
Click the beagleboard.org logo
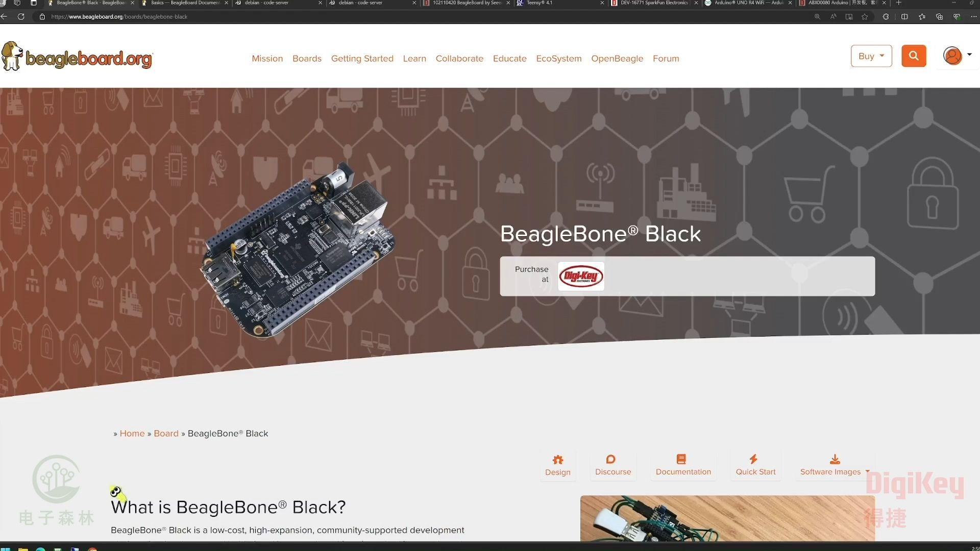click(77, 57)
